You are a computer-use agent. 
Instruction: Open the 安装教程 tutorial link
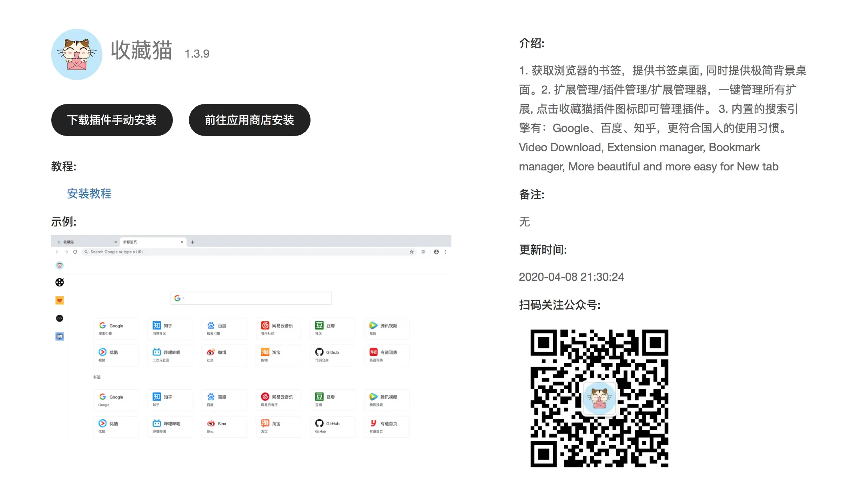(89, 194)
